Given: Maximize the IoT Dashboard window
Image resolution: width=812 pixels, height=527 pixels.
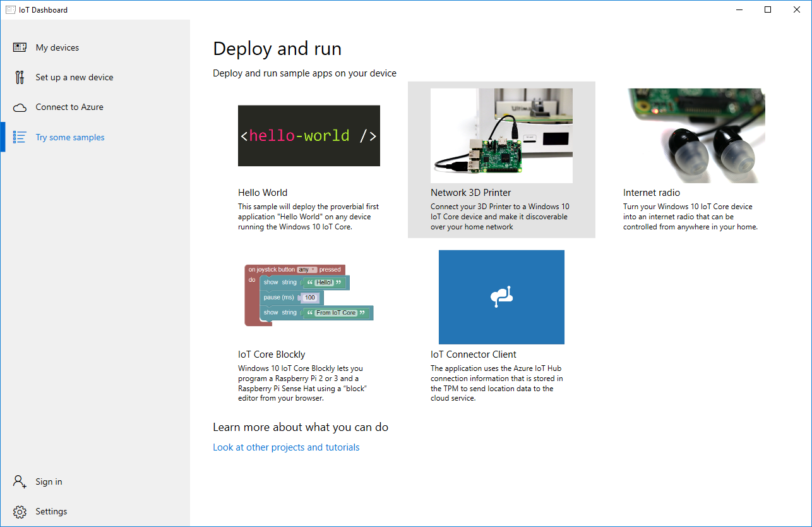Looking at the screenshot, I should tap(768, 9).
